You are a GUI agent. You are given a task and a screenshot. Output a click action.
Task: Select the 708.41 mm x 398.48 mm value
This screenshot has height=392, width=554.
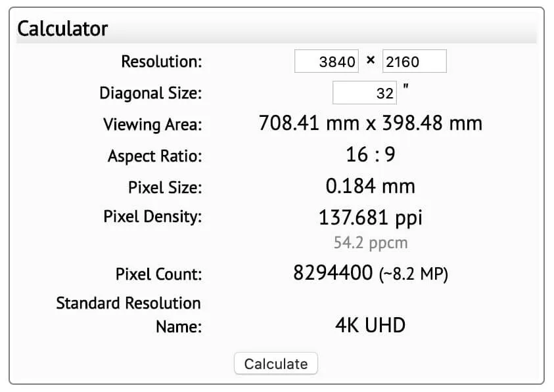[x=370, y=123]
